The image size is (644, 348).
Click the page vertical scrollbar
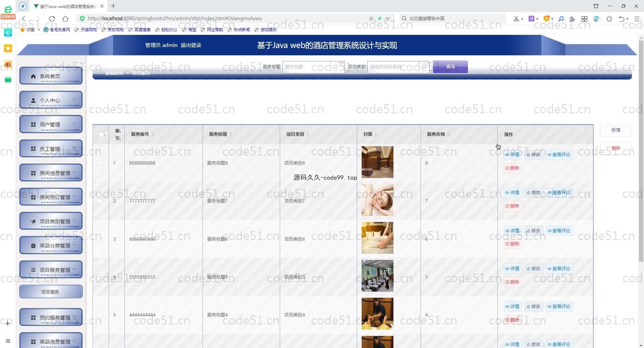[x=641, y=151]
